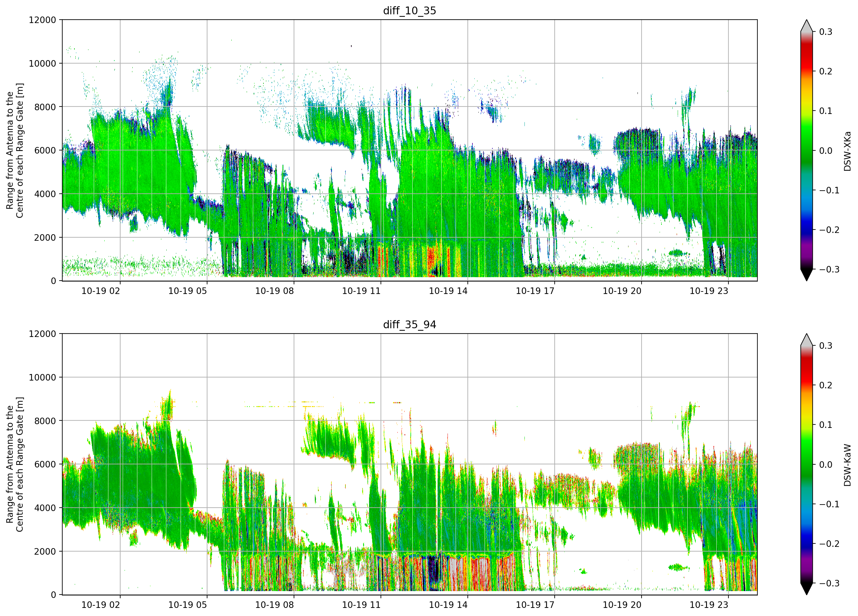Click the −0.1 tick on DSW-KaW colorbar

click(829, 504)
